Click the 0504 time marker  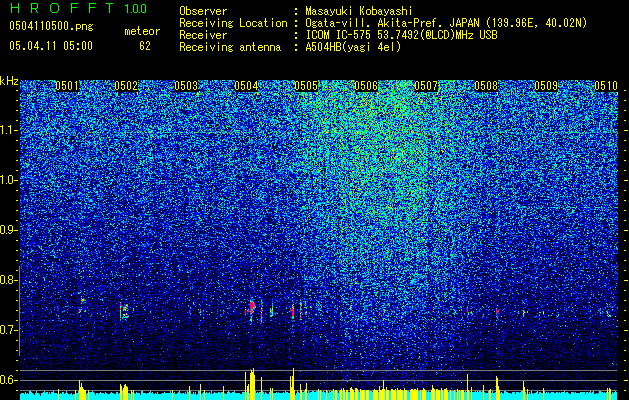(246, 86)
